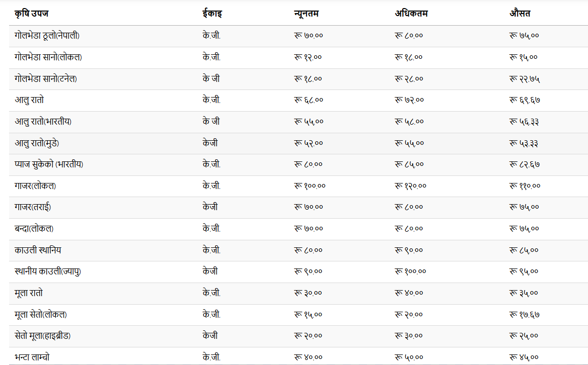Click the आलु रातो commodity cell
The image size is (588, 365).
pyautogui.click(x=29, y=100)
